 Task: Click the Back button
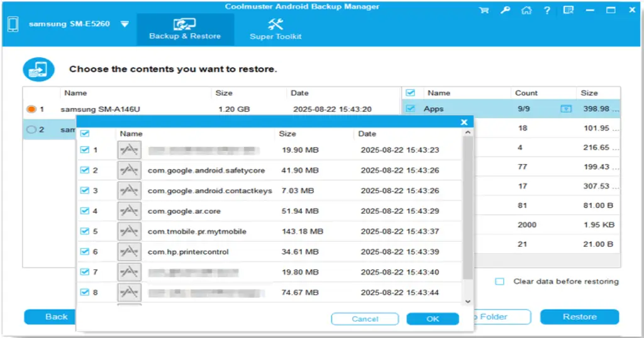click(50, 317)
